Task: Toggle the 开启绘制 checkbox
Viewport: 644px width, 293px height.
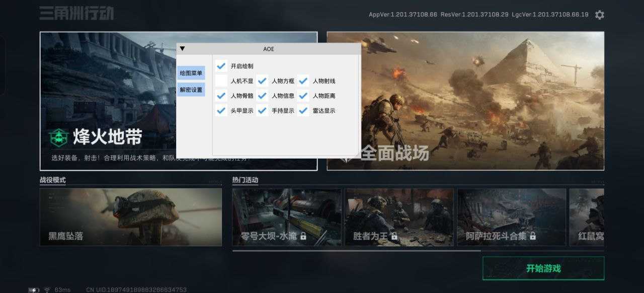Action: [221, 66]
